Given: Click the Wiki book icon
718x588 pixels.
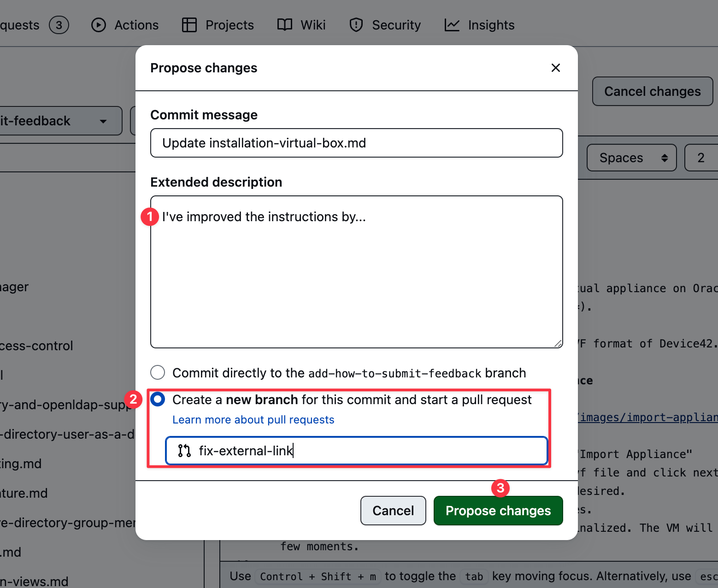Looking at the screenshot, I should [x=284, y=25].
